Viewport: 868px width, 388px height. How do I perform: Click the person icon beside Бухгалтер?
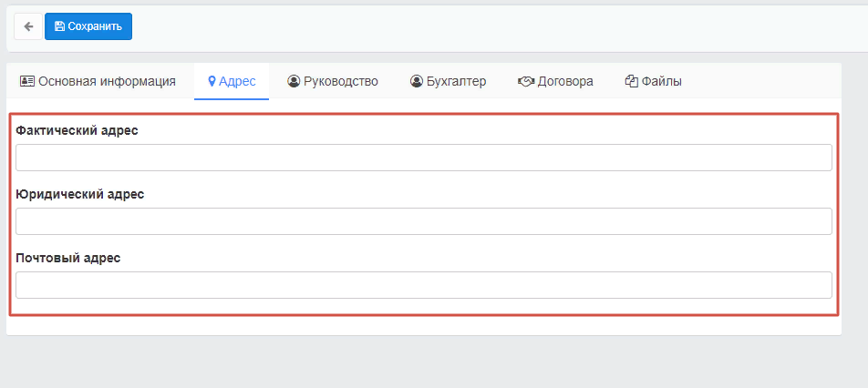click(x=417, y=81)
